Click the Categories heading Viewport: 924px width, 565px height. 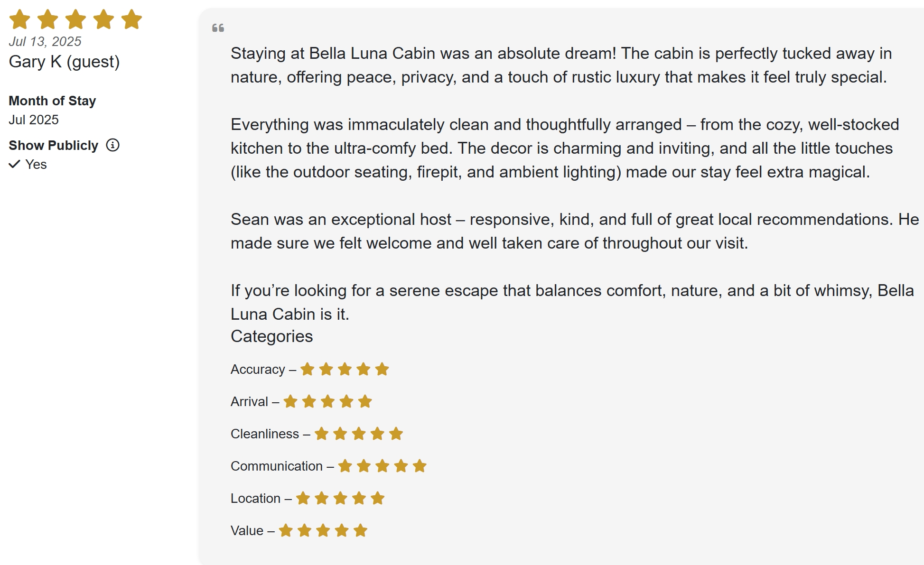coord(271,336)
